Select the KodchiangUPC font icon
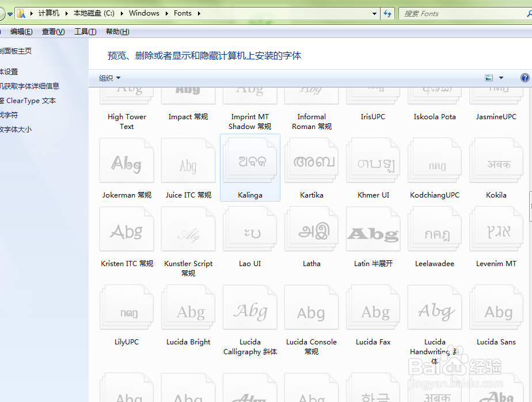Image resolution: width=532 pixels, height=402 pixels. coord(435,160)
